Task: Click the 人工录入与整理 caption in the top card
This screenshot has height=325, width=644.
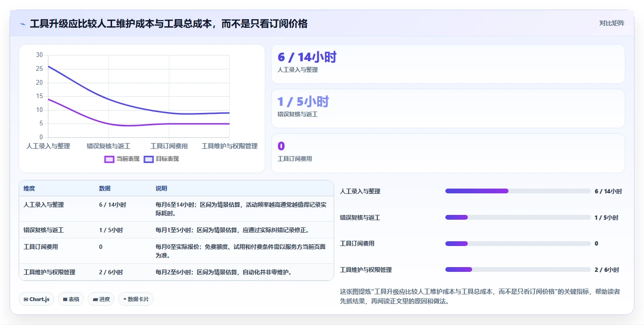Action: coord(297,70)
